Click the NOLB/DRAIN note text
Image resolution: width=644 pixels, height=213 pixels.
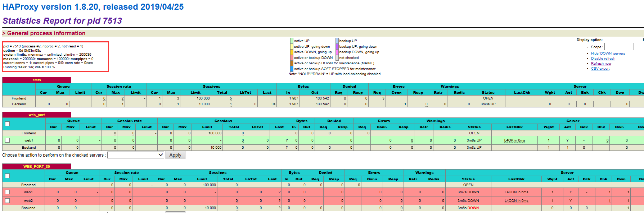pos(335,74)
